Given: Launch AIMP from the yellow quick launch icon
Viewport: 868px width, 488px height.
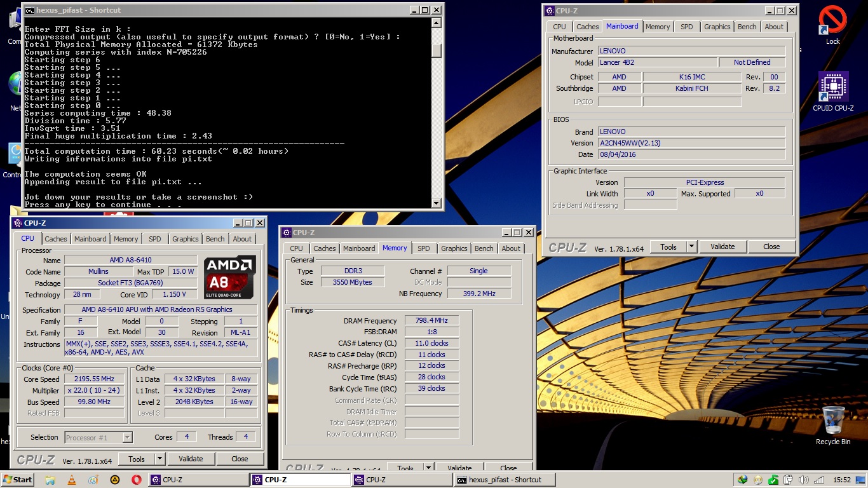Looking at the screenshot, I should point(115,480).
